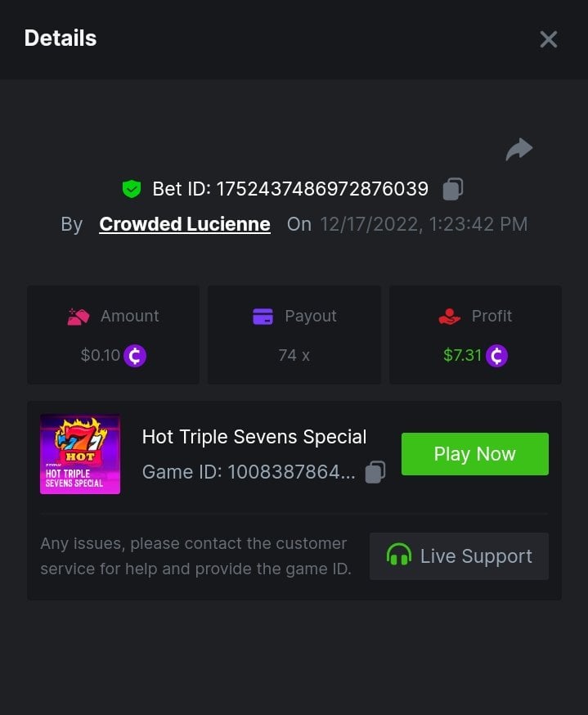Open Crowded Lucienne's profile link
The height and width of the screenshot is (715, 588).
(185, 224)
